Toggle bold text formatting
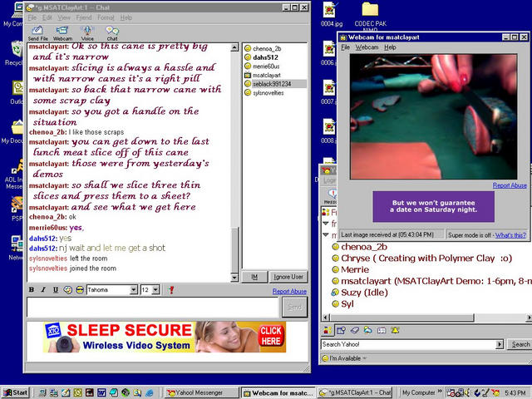This screenshot has width=532, height=399. [x=32, y=290]
